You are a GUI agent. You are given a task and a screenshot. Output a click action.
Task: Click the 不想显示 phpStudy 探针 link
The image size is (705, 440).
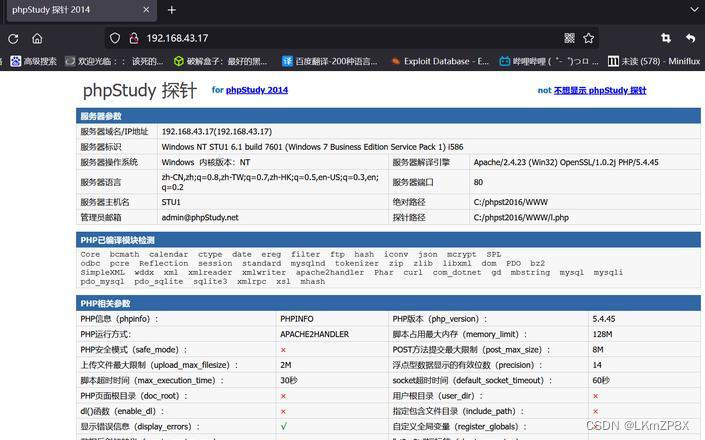coord(600,90)
